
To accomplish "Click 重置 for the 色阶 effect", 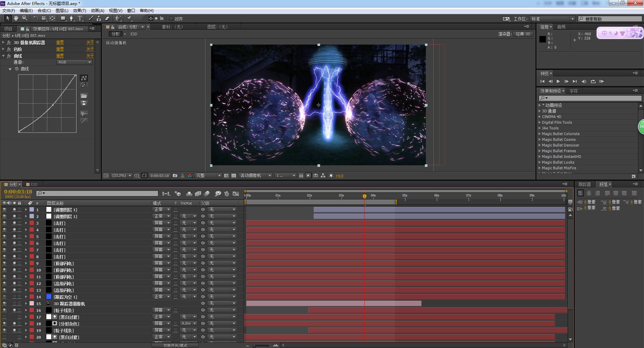I will (x=60, y=49).
